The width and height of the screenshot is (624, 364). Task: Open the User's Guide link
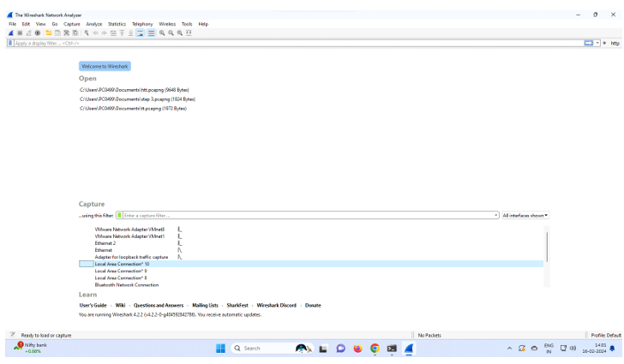tap(93, 306)
